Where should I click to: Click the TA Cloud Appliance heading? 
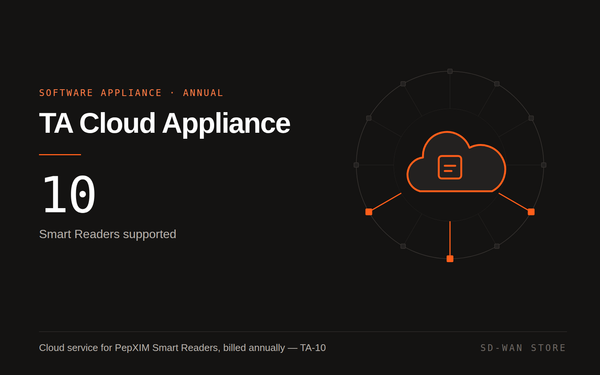[165, 124]
